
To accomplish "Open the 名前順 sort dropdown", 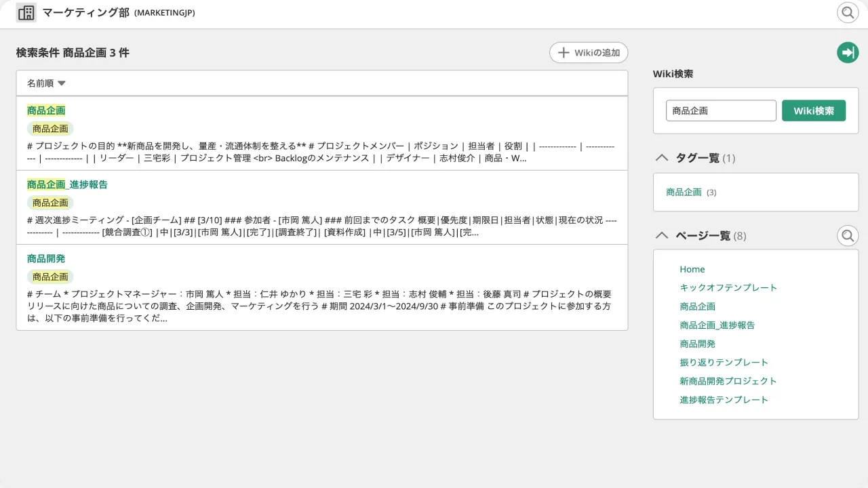I will click(45, 83).
